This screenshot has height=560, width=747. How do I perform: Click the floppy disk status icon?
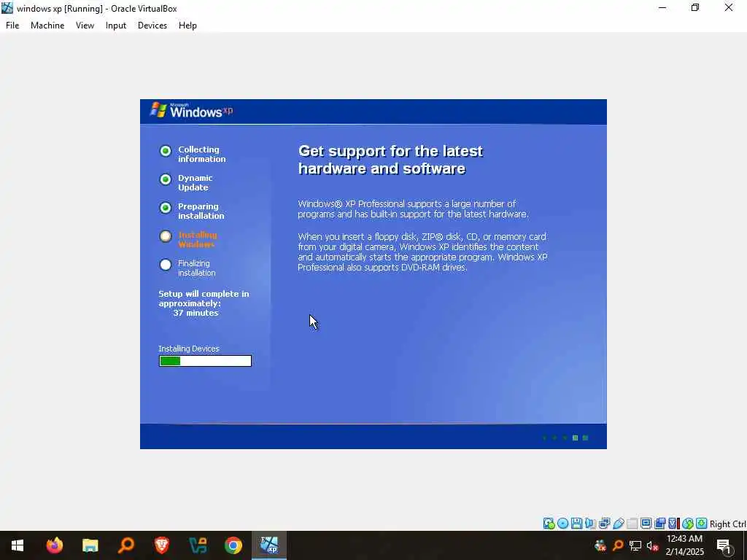(576, 524)
